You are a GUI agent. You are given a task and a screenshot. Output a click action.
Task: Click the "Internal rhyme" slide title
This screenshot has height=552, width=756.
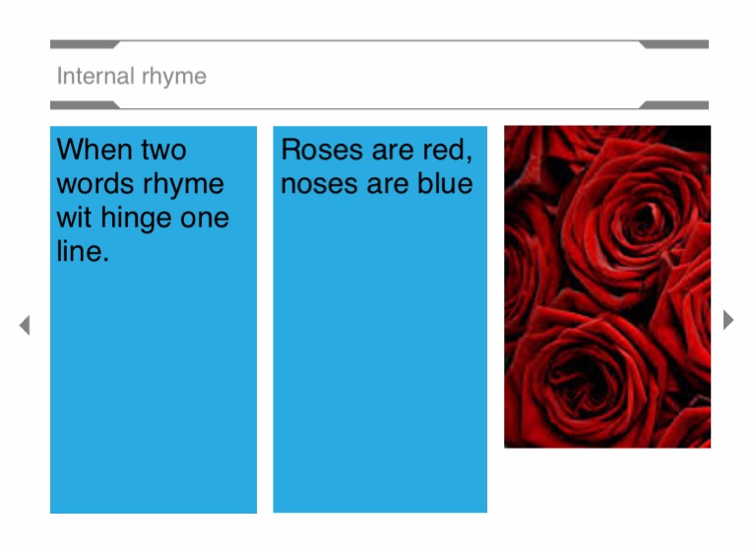point(131,76)
